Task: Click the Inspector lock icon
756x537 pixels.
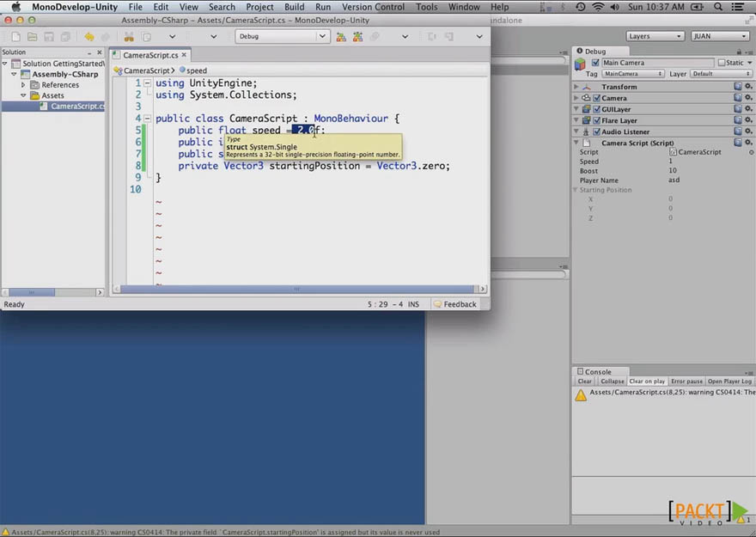Action: (739, 51)
